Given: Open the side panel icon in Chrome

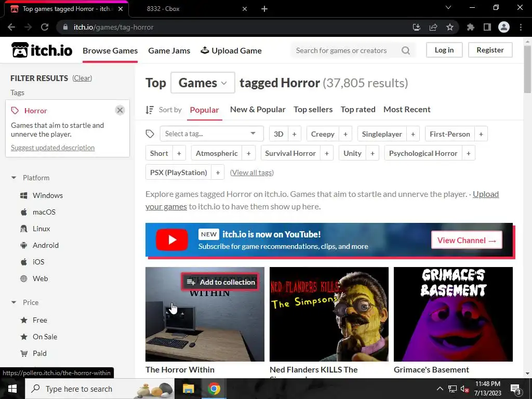Looking at the screenshot, I should [x=487, y=27].
